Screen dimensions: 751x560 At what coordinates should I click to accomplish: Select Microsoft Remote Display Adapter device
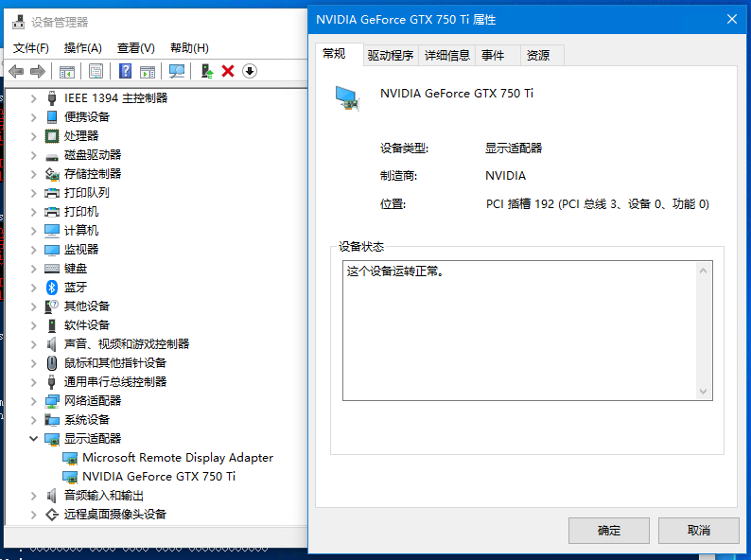177,458
